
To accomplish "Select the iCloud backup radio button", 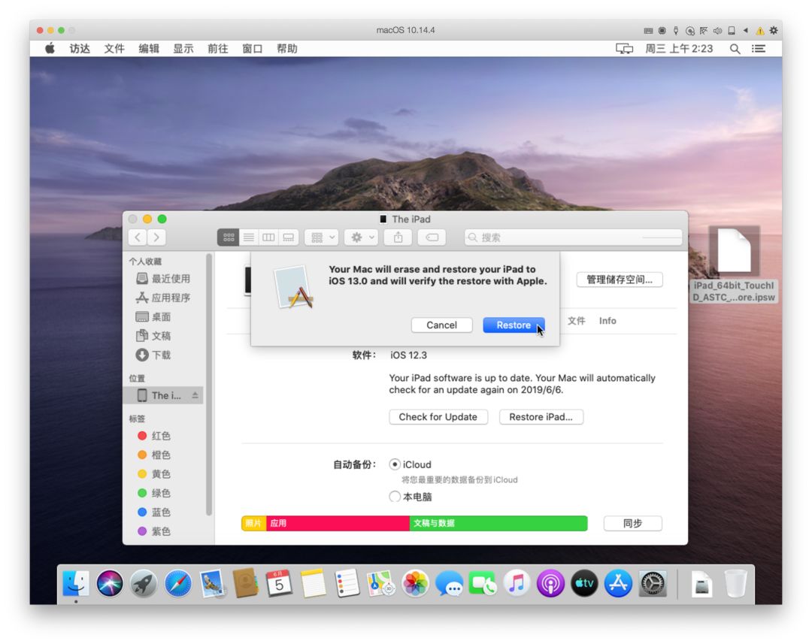I will (x=395, y=464).
